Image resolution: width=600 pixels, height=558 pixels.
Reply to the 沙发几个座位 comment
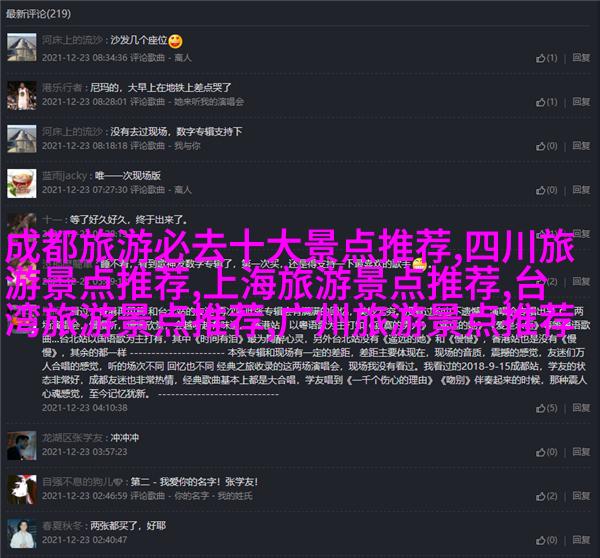click(x=581, y=58)
